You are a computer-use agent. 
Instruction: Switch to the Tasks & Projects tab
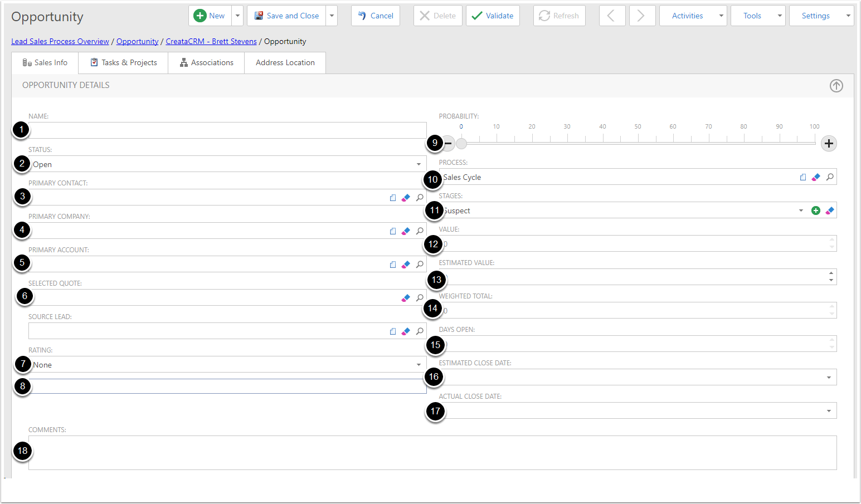[124, 63]
